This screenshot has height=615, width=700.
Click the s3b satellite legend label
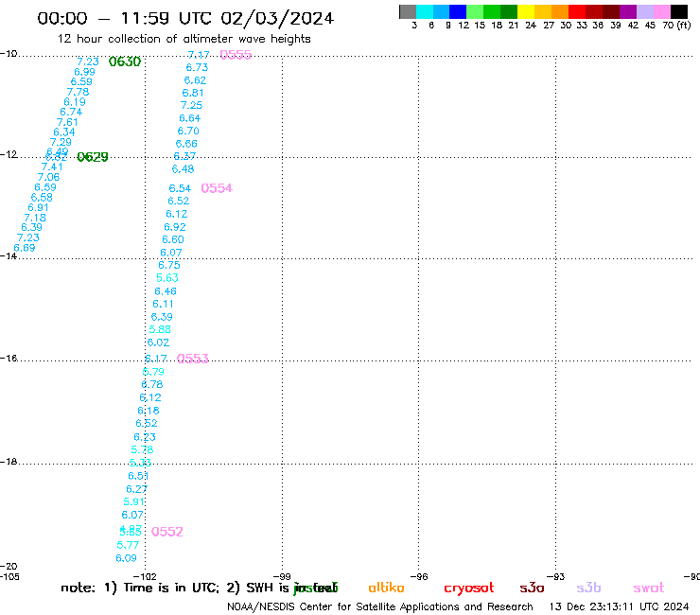click(x=588, y=588)
